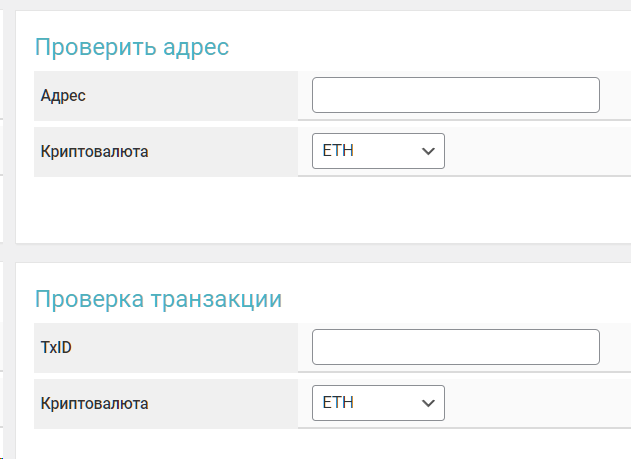631x459 pixels.
Task: Click the ETH text in the address check selector
Action: coord(338,151)
